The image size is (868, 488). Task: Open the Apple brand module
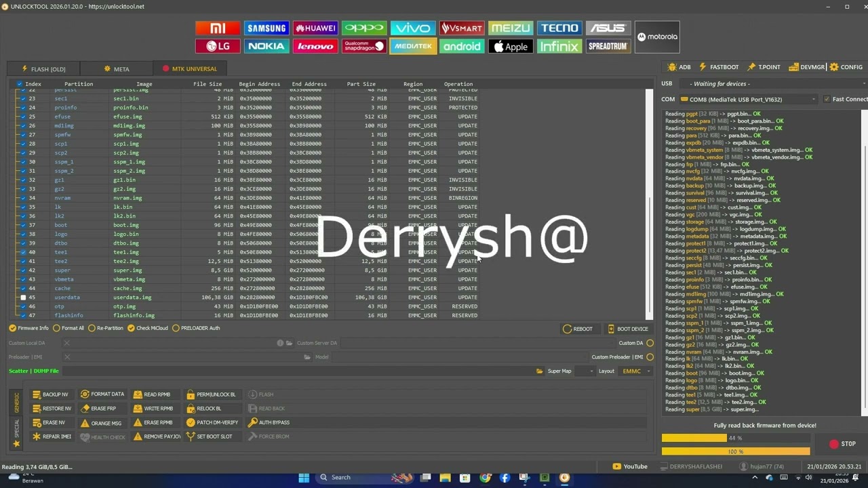click(511, 46)
